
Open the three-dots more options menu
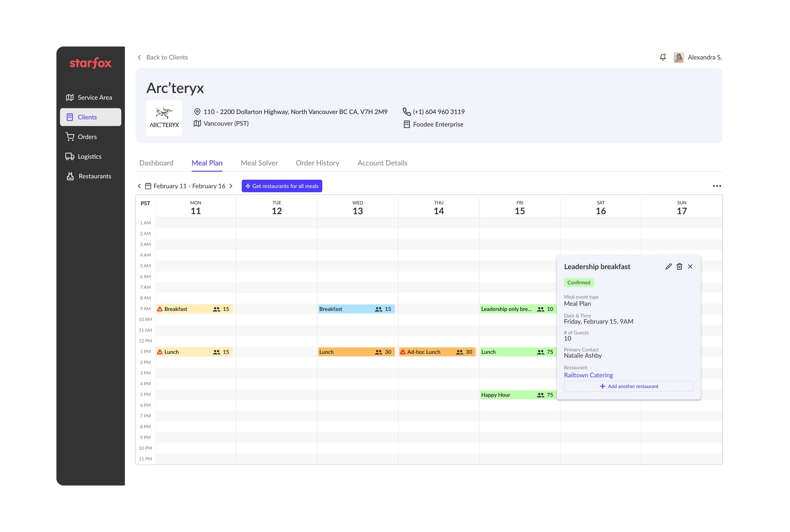point(717,186)
